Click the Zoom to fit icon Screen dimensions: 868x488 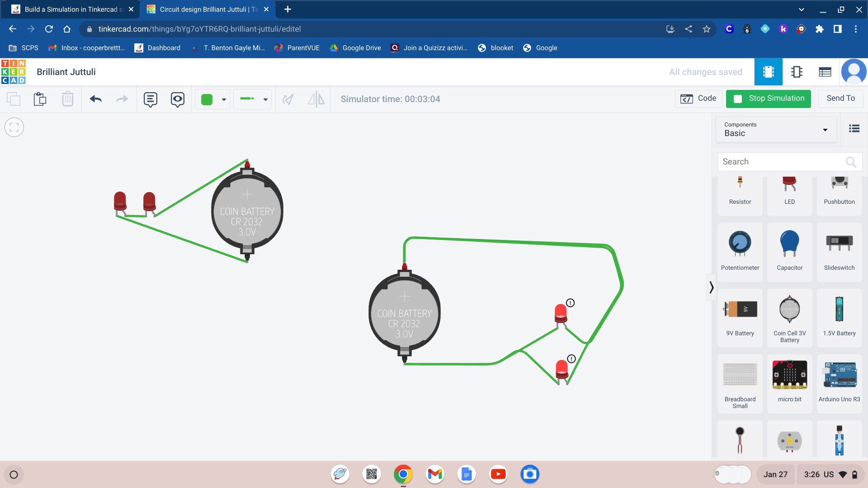tap(14, 127)
